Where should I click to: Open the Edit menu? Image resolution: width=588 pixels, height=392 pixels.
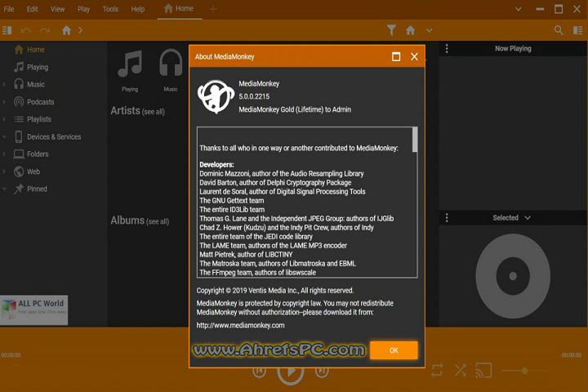(x=32, y=9)
